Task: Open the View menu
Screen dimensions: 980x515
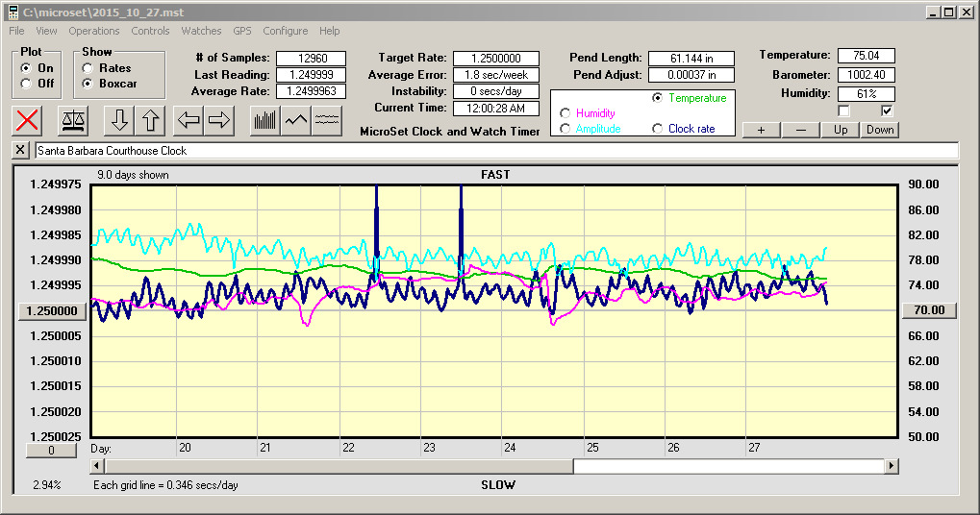Action: [x=46, y=31]
